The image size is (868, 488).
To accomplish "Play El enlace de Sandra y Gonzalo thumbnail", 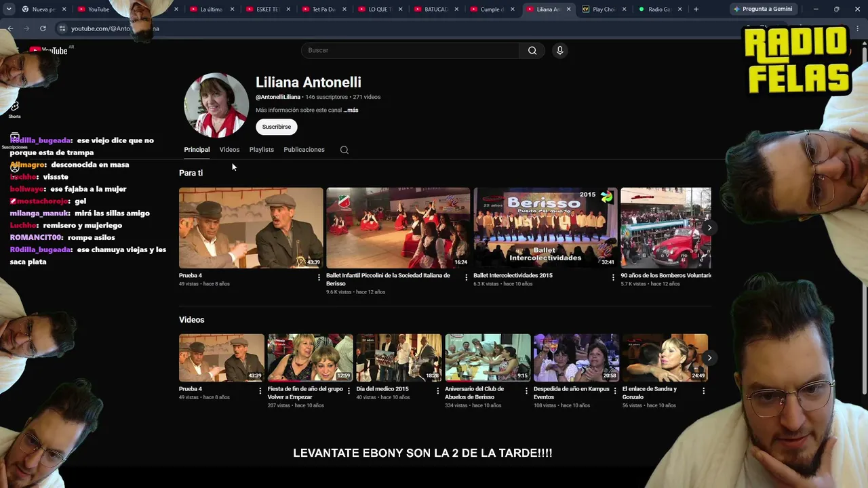I will point(665,358).
